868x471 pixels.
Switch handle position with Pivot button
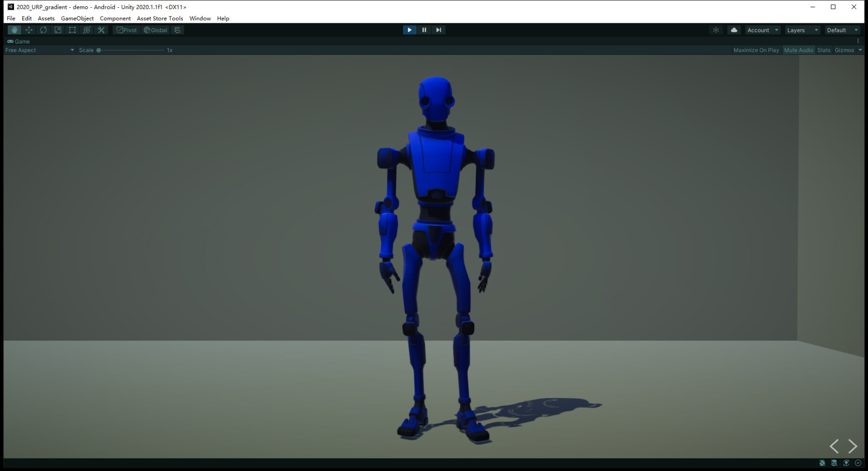click(x=127, y=30)
